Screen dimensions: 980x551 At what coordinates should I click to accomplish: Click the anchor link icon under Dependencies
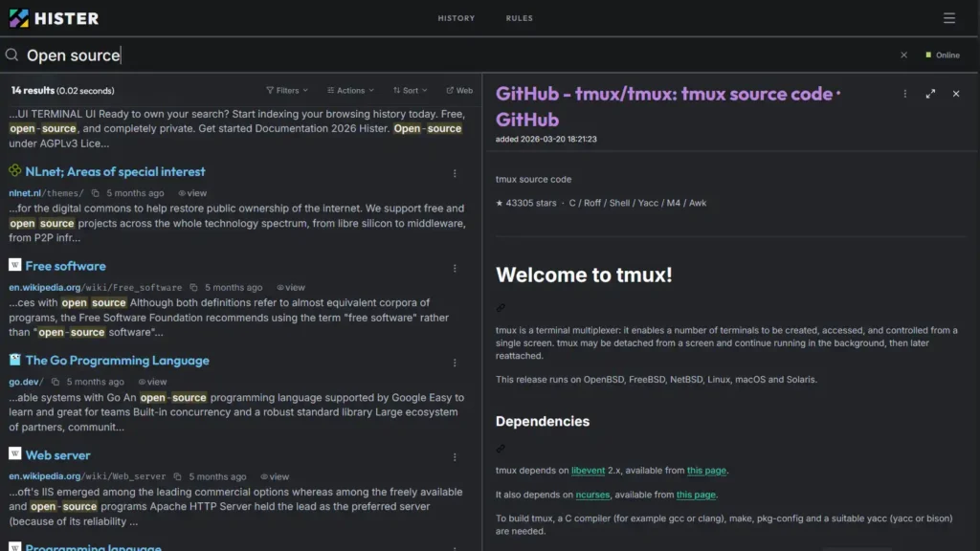pos(501,448)
